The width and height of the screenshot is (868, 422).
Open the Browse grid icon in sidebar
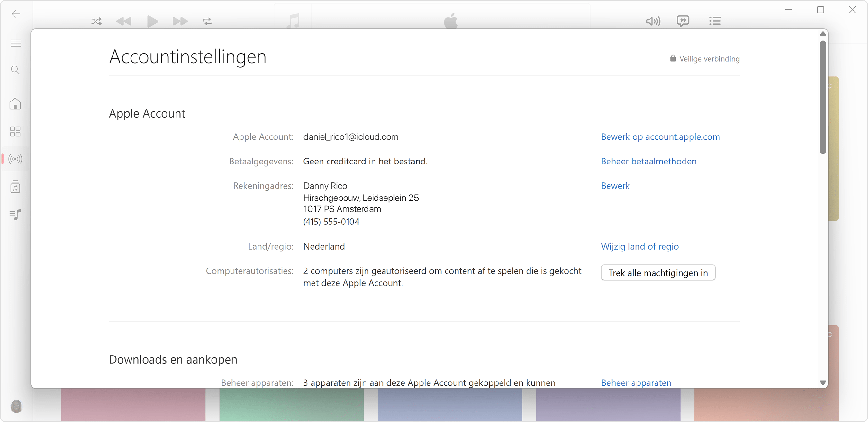15,132
